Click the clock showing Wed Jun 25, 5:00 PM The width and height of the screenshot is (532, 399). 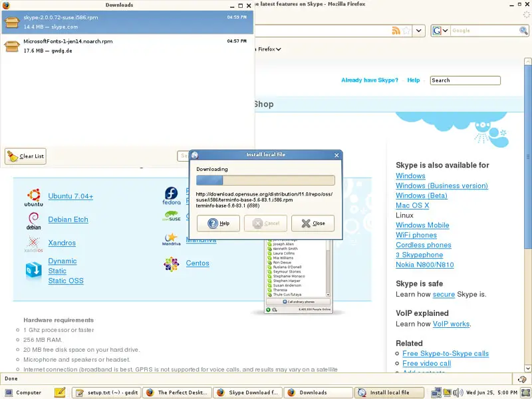[491, 392]
